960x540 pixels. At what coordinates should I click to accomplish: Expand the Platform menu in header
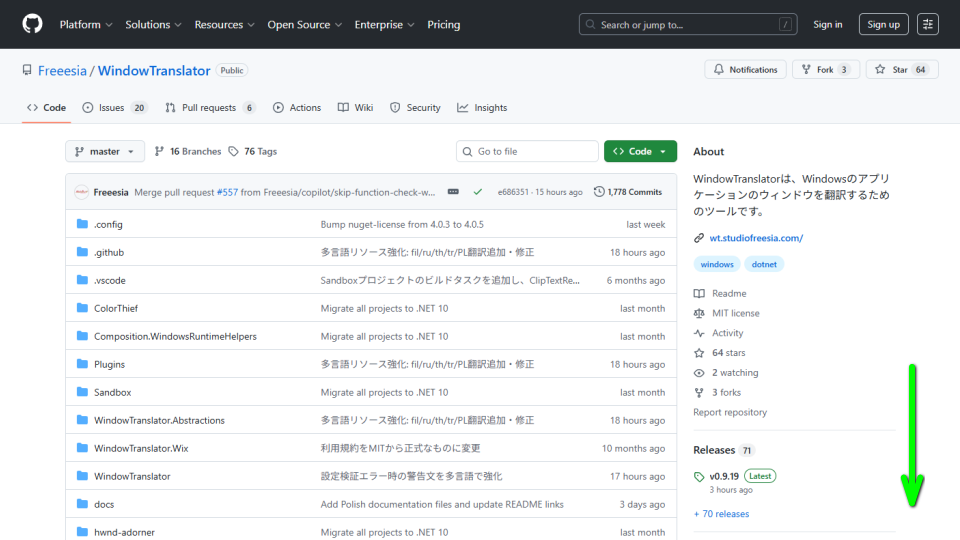(x=86, y=24)
